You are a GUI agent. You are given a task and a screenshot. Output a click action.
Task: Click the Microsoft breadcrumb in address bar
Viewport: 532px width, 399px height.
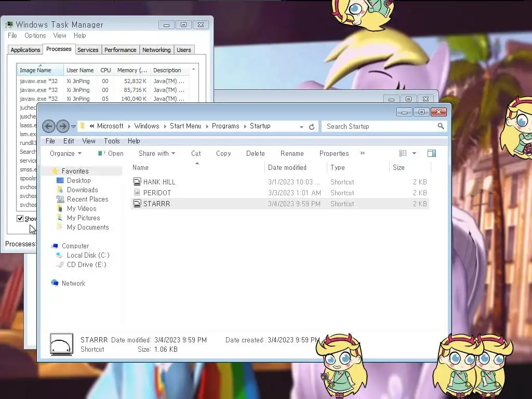[110, 126]
